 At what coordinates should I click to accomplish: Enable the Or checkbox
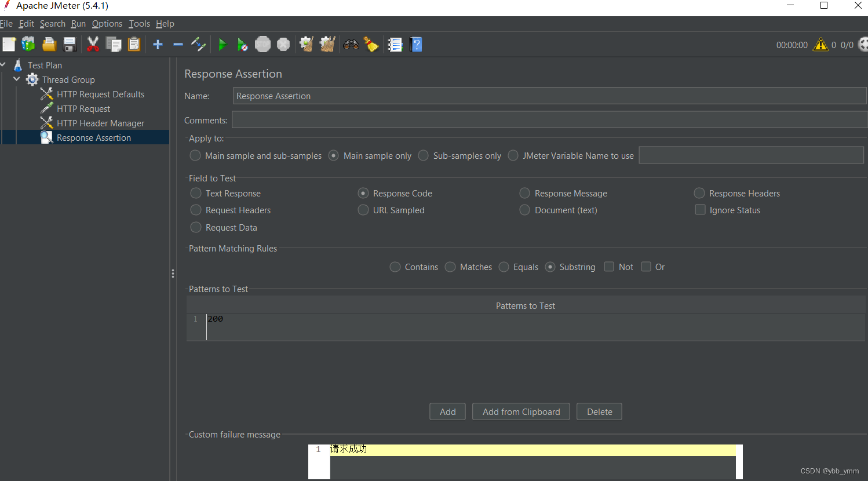coord(646,267)
